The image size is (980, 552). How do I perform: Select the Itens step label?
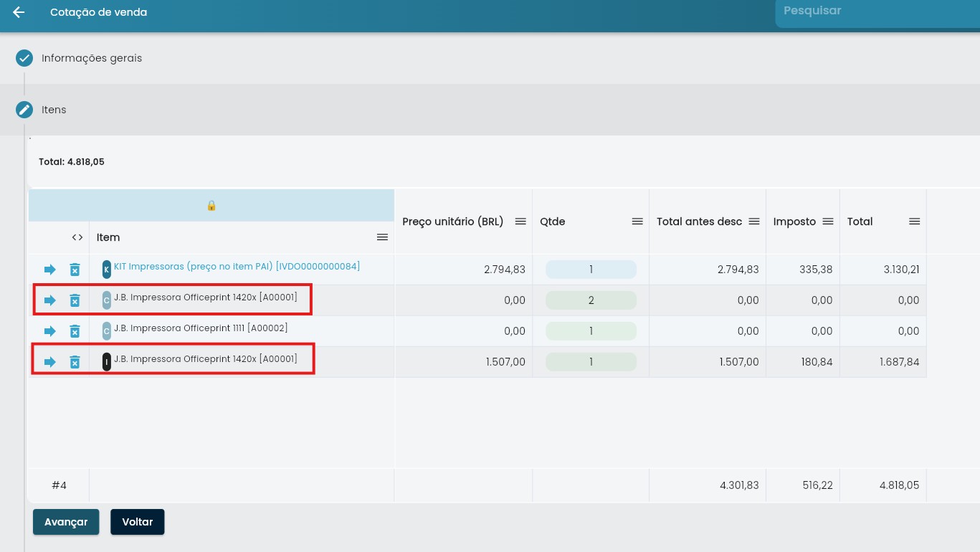coord(54,110)
